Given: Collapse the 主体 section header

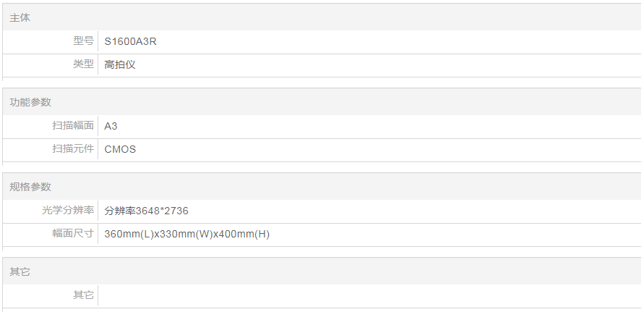Looking at the screenshot, I should 20,17.
